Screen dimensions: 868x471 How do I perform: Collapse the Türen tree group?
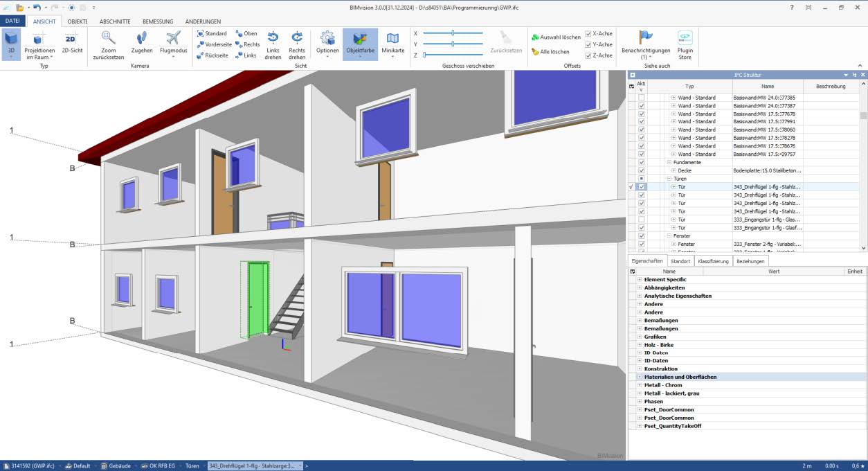(x=669, y=179)
